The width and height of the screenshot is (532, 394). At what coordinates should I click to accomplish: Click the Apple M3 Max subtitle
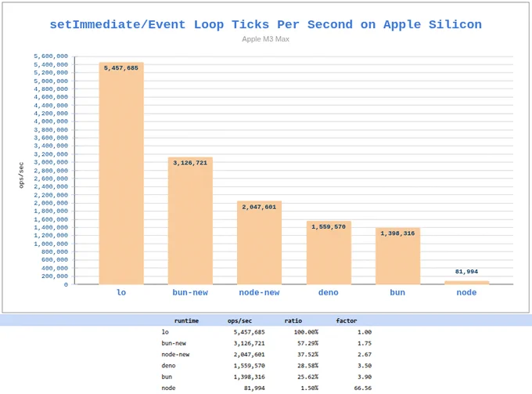[x=266, y=39]
